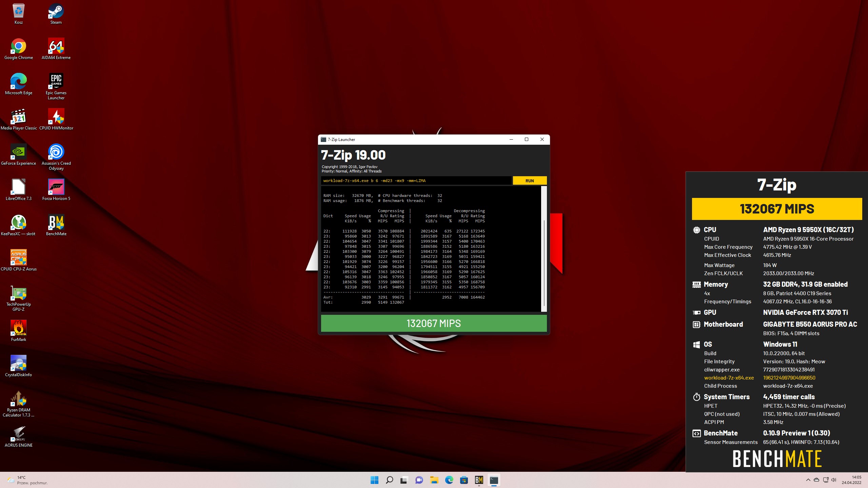The image size is (868, 488).
Task: Open CrystalDiskInfo shortcut
Action: [19, 366]
